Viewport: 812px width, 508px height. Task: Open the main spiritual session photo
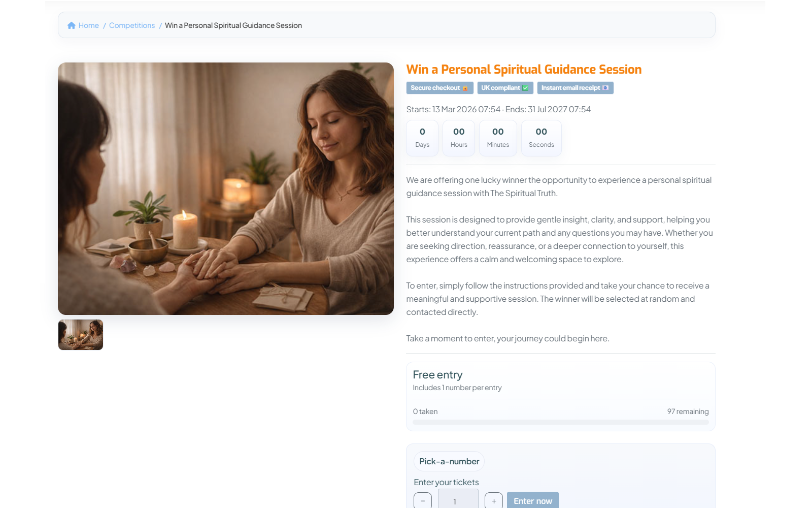click(x=226, y=188)
